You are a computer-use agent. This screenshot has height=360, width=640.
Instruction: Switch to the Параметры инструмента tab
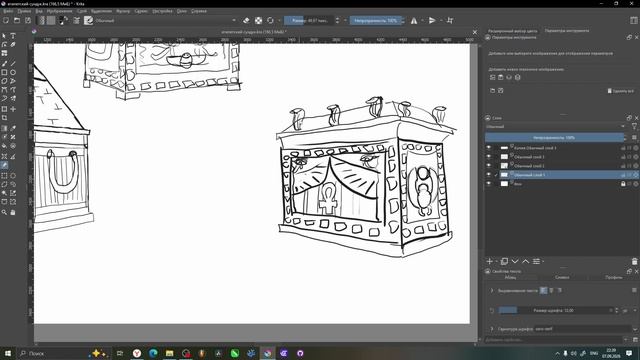coord(567,31)
